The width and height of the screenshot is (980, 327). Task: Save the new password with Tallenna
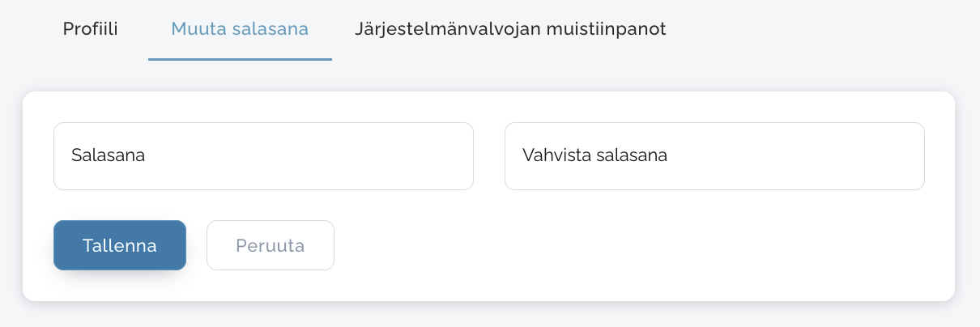pyautogui.click(x=120, y=245)
